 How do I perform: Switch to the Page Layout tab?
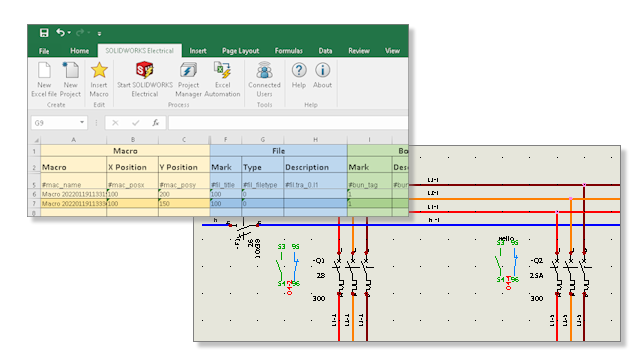(240, 51)
